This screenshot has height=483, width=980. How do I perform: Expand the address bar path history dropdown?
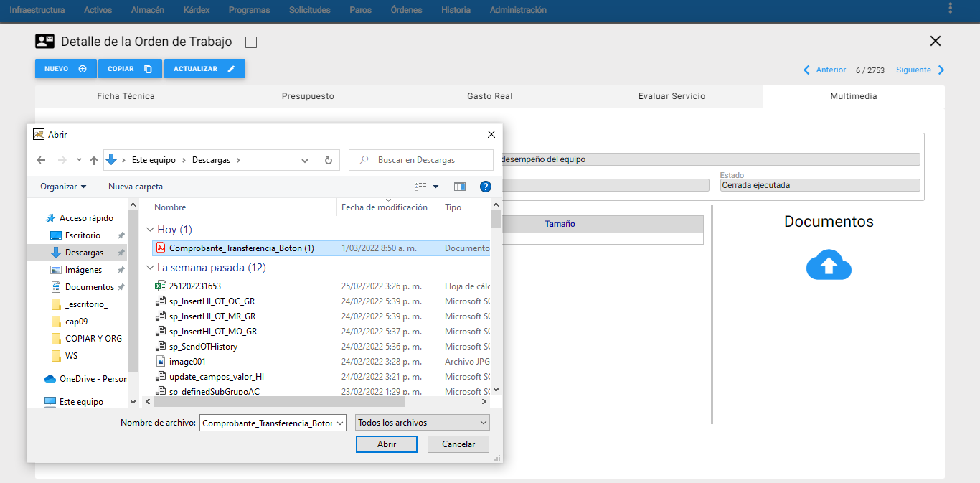pos(306,160)
